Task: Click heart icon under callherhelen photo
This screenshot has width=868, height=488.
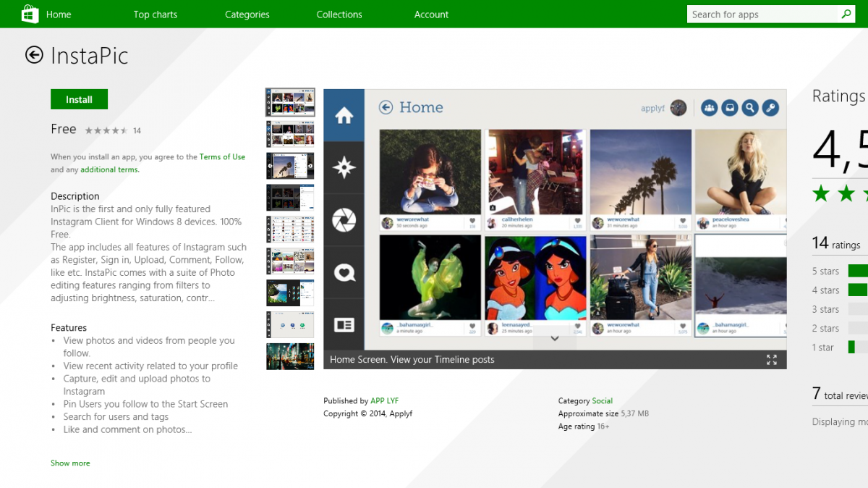Action: click(578, 221)
